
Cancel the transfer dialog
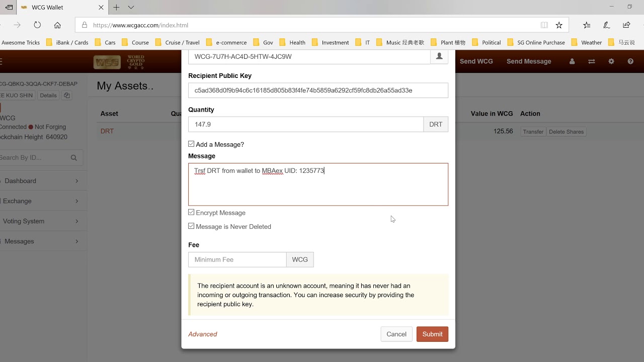pyautogui.click(x=396, y=334)
